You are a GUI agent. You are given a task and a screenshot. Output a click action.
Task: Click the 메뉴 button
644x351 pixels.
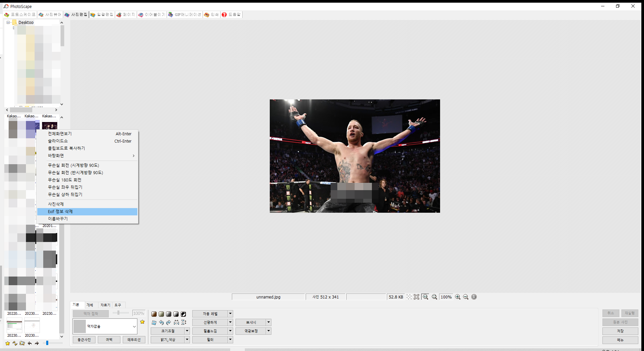[620, 340]
